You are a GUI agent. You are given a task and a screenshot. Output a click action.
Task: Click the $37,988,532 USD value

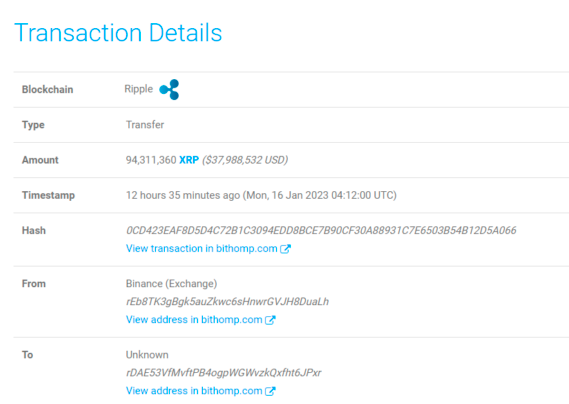(245, 160)
